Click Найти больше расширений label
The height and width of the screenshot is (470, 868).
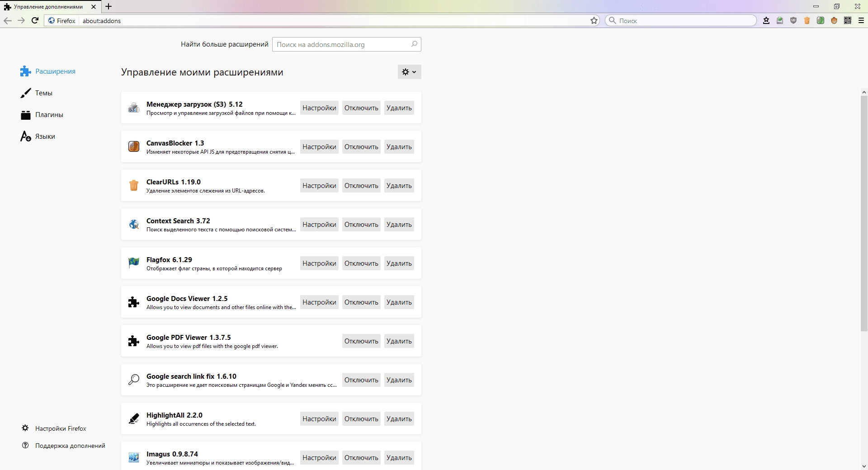pyautogui.click(x=225, y=44)
